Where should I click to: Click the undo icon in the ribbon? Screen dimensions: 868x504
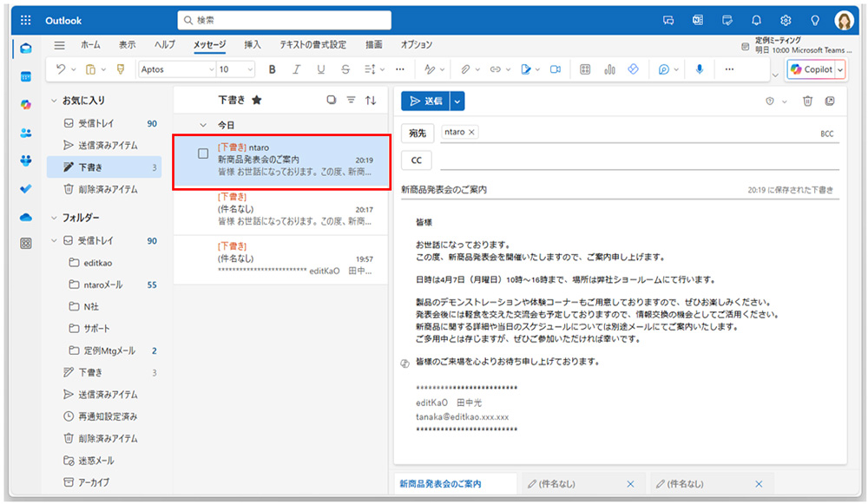[x=61, y=69]
